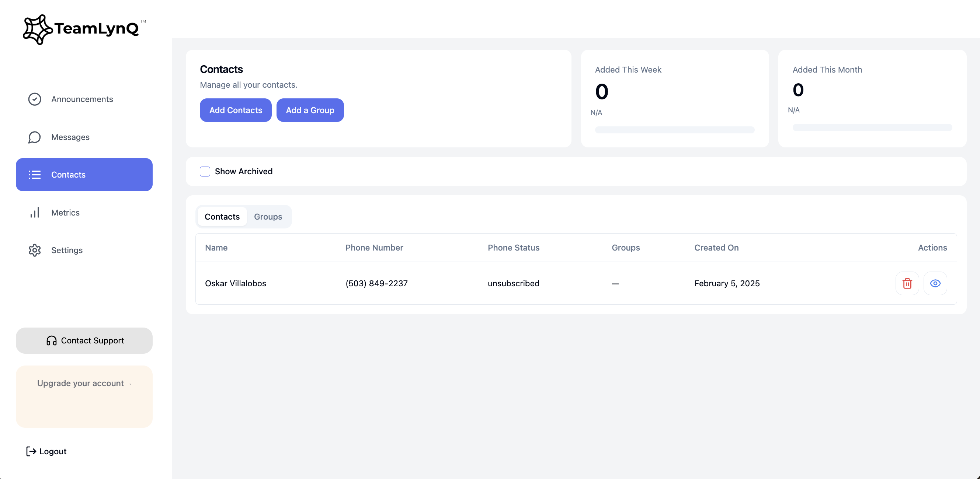Viewport: 980px width, 479px height.
Task: Click the Settings gear icon
Action: click(35, 250)
